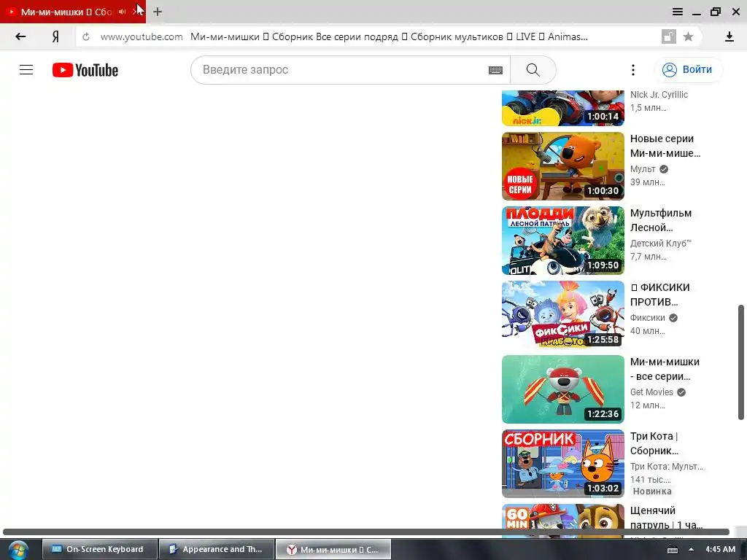The image size is (747, 560).
Task: Bookmark the page with the star icon
Action: tap(688, 36)
